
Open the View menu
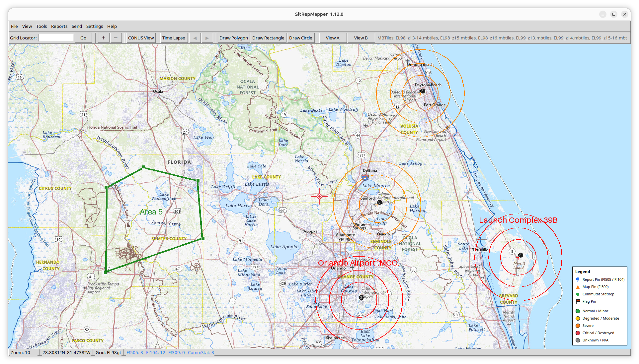(27, 26)
